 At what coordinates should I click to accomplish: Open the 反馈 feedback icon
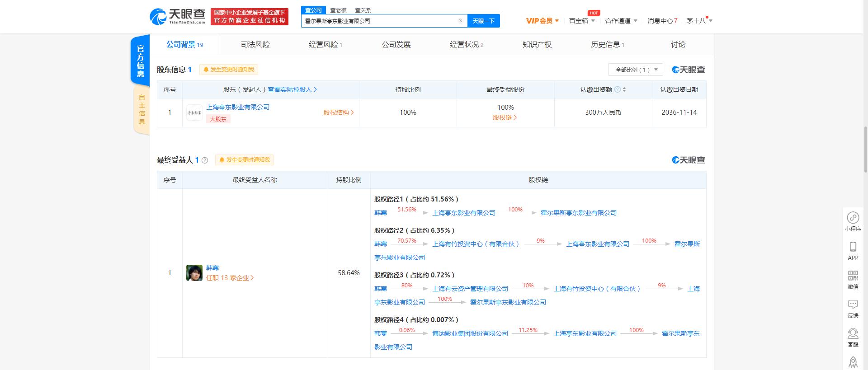853,309
